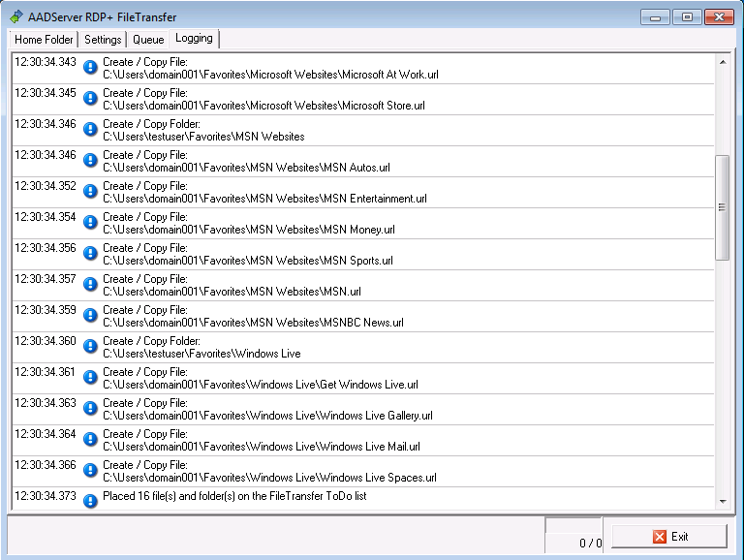Switch to the Queue tab
Screen dimensions: 744x560
click(148, 40)
